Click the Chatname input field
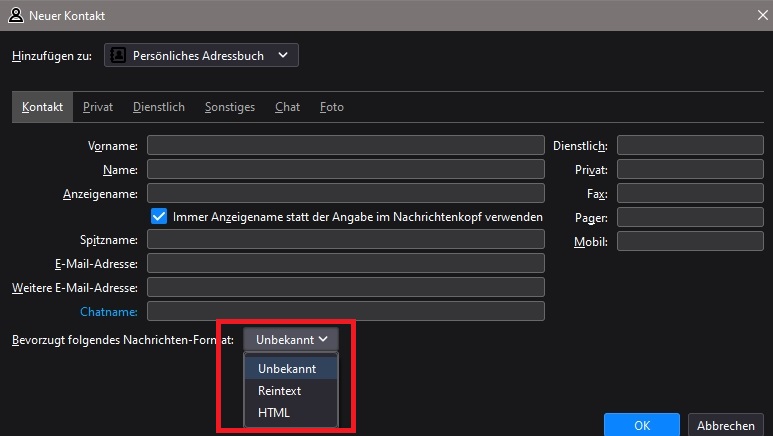 point(345,311)
